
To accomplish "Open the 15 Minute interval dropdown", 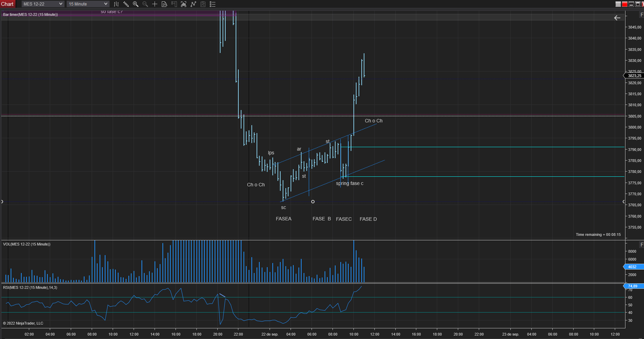I will 87,4.
